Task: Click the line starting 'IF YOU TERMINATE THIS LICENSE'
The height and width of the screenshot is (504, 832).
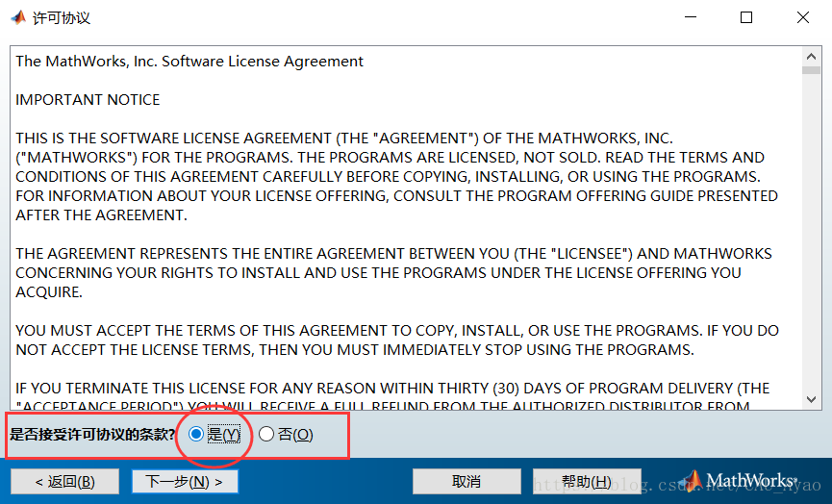Action: [x=392, y=389]
